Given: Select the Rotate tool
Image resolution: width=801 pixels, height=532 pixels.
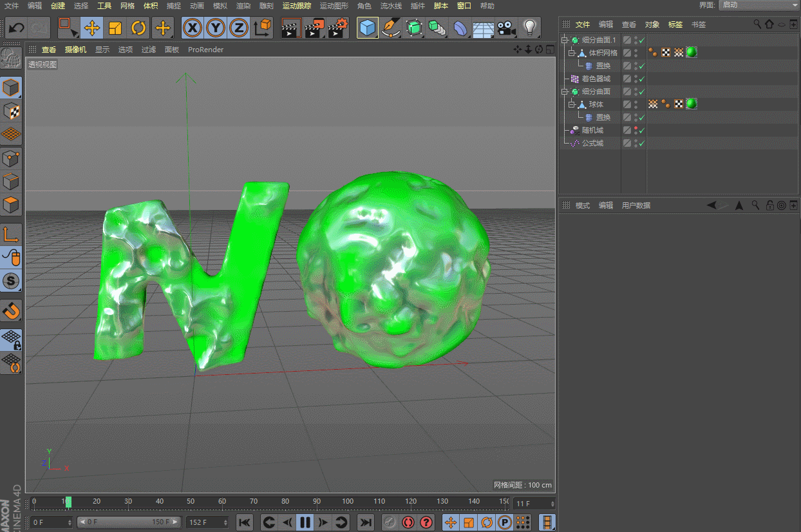Looking at the screenshot, I should pyautogui.click(x=140, y=28).
